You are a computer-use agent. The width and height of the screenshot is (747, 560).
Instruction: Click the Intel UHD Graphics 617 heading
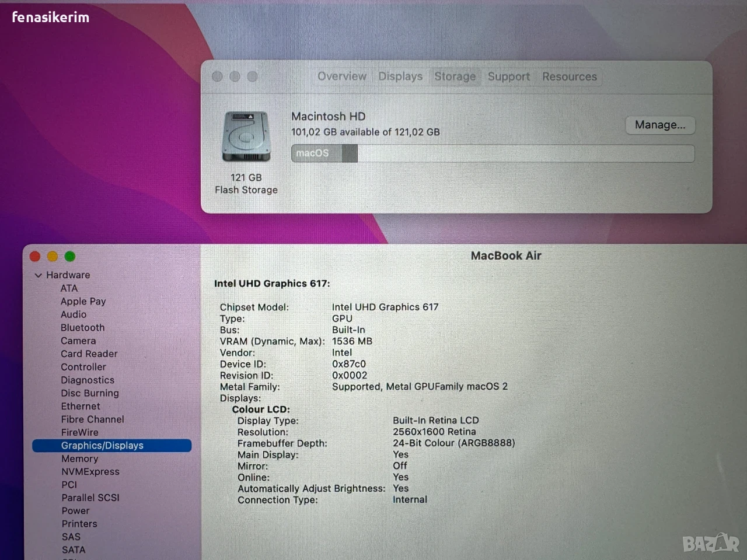click(272, 283)
